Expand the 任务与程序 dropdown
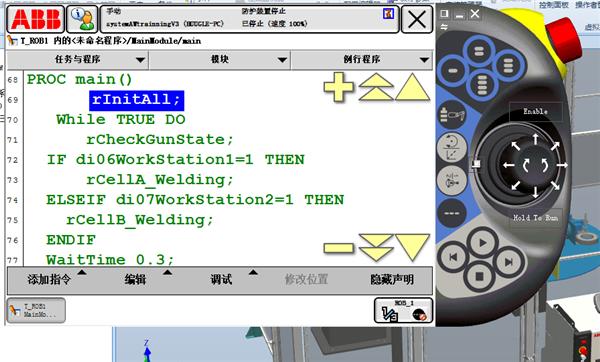 pyautogui.click(x=77, y=60)
